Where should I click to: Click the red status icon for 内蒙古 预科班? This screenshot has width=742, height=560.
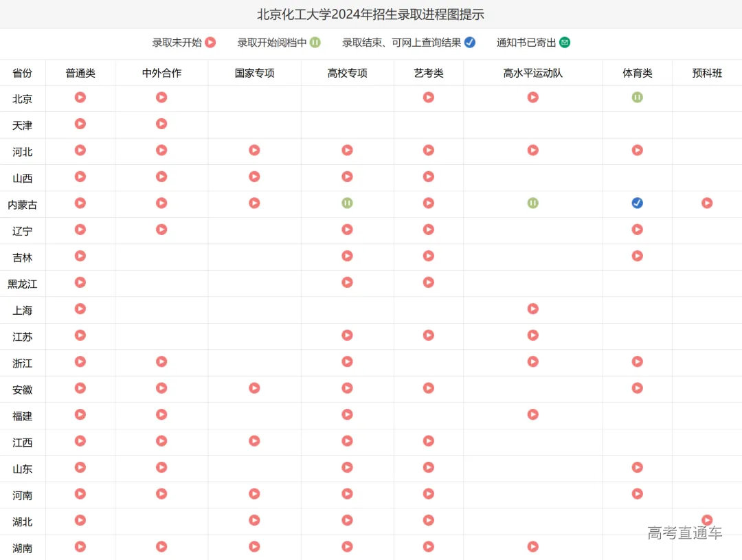click(707, 203)
